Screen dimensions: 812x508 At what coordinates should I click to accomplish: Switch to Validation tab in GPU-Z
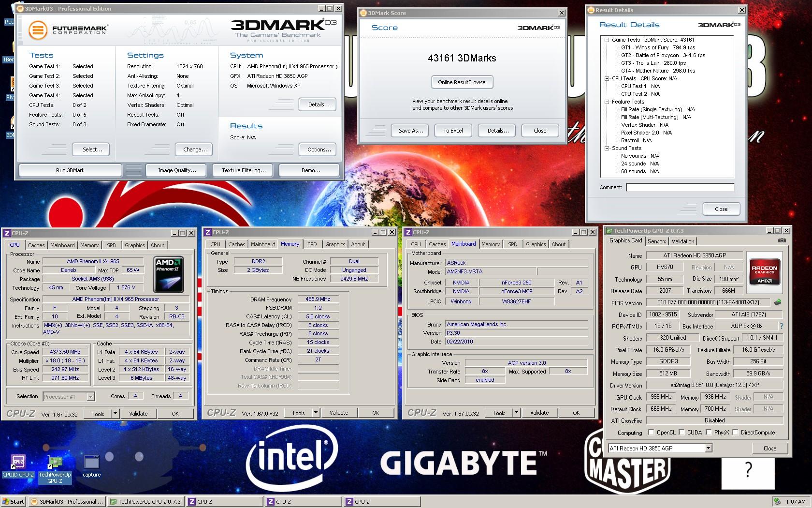tap(683, 241)
